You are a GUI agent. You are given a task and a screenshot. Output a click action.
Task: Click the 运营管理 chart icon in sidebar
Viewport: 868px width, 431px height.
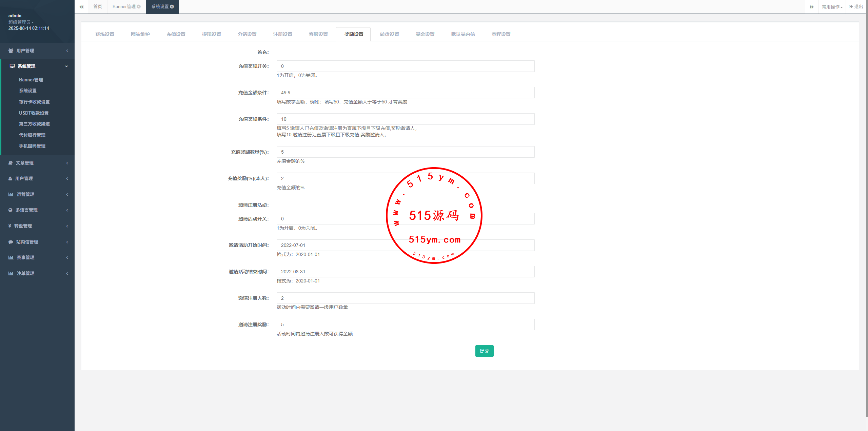[x=11, y=194]
